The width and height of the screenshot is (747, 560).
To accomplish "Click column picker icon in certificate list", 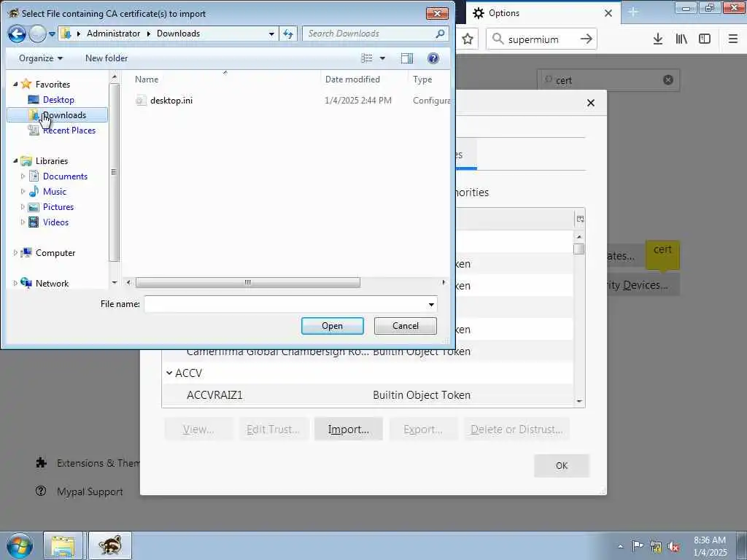I will point(580,219).
